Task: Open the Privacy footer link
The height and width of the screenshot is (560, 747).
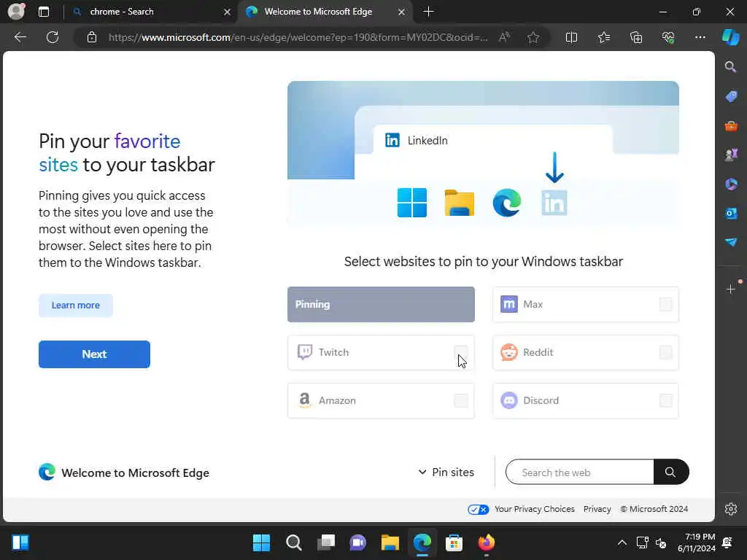Action: pos(597,509)
